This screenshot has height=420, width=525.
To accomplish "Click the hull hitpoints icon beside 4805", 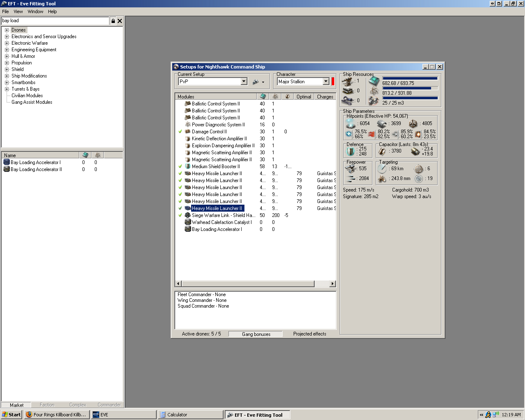I will click(x=413, y=123).
